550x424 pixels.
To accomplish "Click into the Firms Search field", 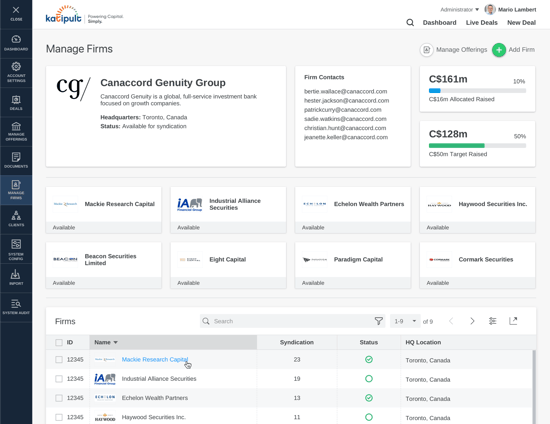I will click(x=293, y=321).
